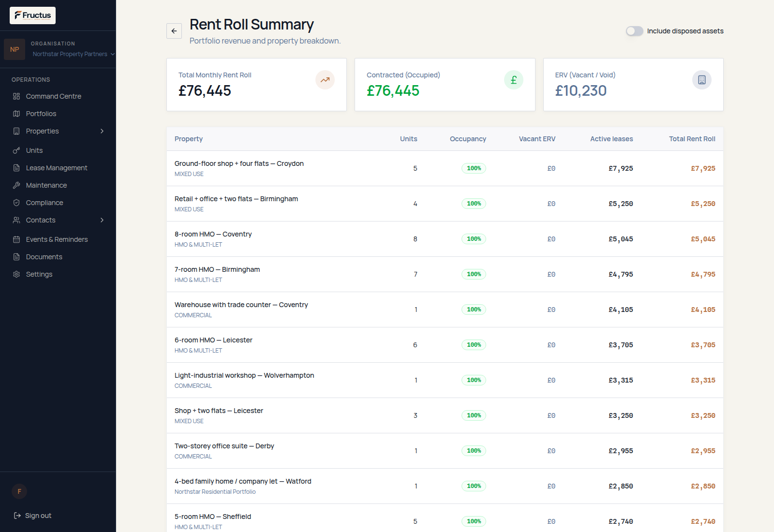
Task: Click the trending-up icon on Total Monthly Rent Roll
Action: point(325,80)
